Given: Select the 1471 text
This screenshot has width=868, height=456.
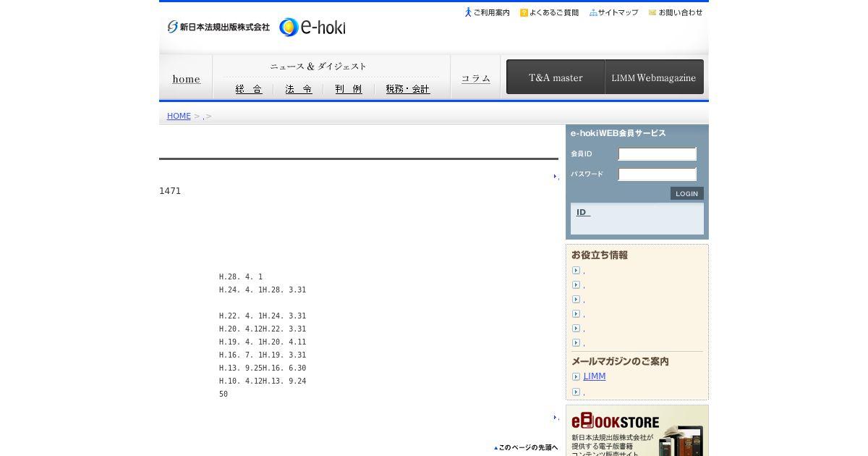Looking at the screenshot, I should click(x=170, y=191).
